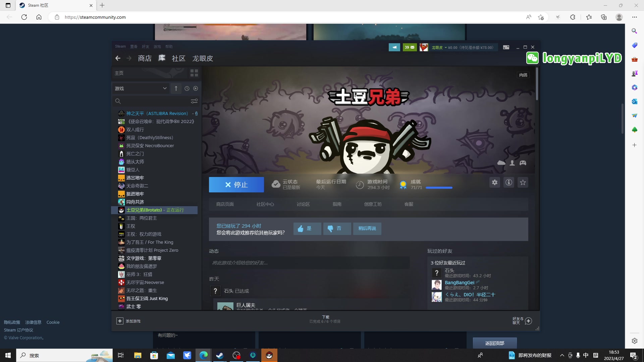Click the thumbs-up 是 recommend button
Screen dimensions: 644x362
[x=307, y=229]
